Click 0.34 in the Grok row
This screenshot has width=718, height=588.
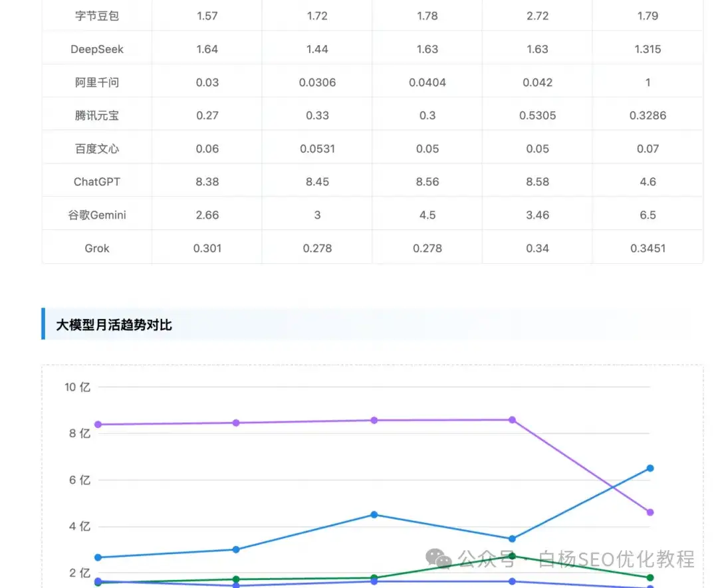(x=537, y=248)
